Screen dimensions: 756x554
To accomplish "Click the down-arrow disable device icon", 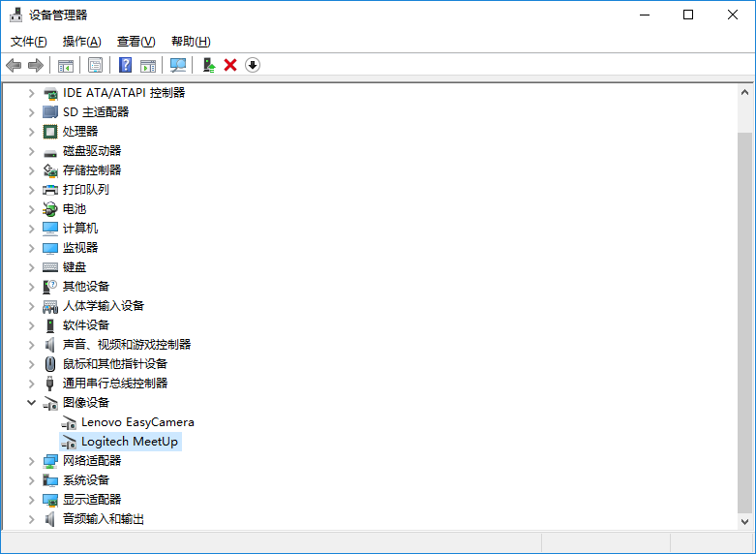I will tap(253, 65).
